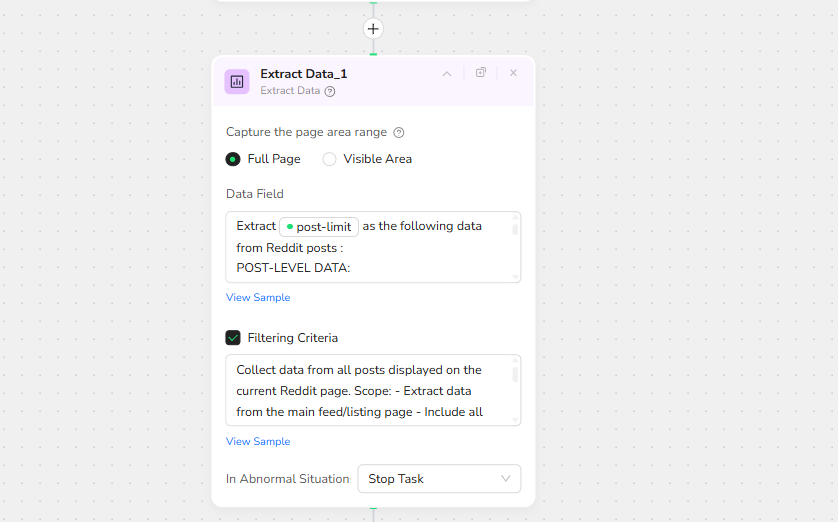Select the Full Page radio option

[x=233, y=159]
